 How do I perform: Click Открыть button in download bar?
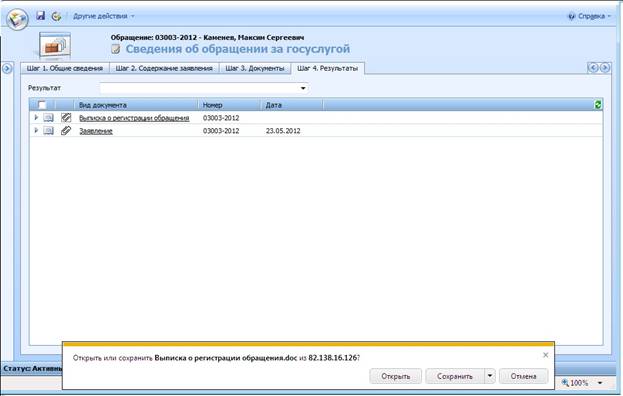(395, 376)
